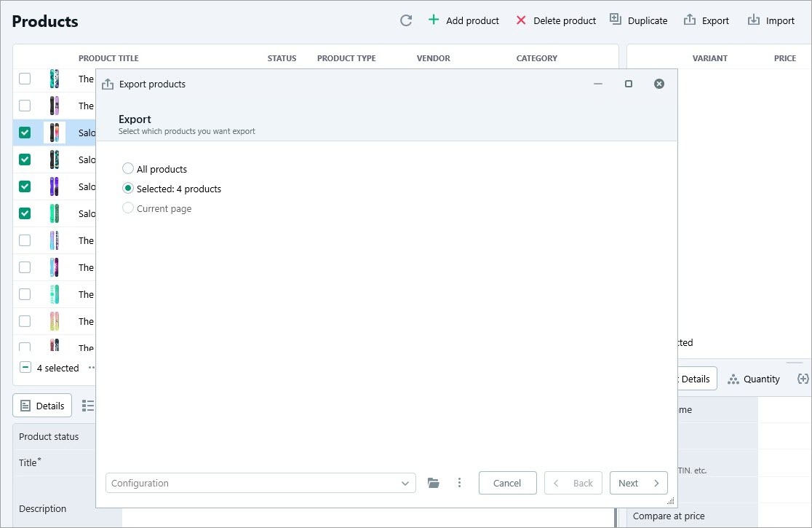Viewport: 812px width, 528px height.
Task: Open the three-dot configuration options menu
Action: pyautogui.click(x=459, y=483)
